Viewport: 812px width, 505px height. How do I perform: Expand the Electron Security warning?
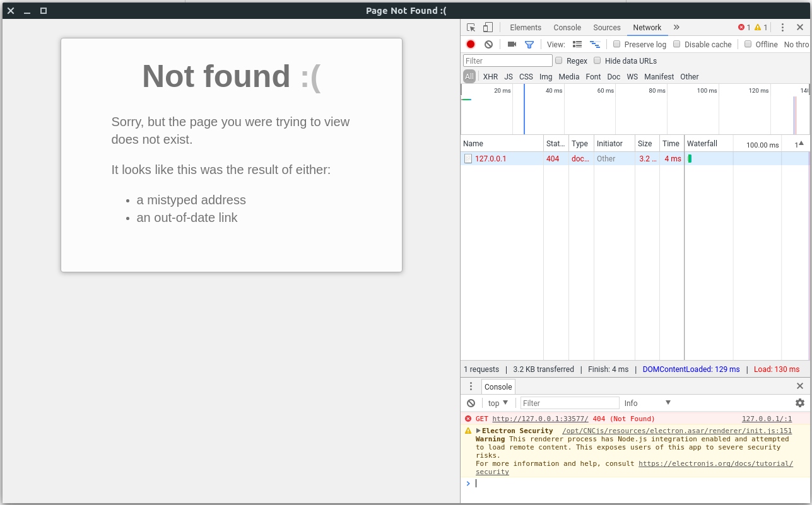pos(479,431)
